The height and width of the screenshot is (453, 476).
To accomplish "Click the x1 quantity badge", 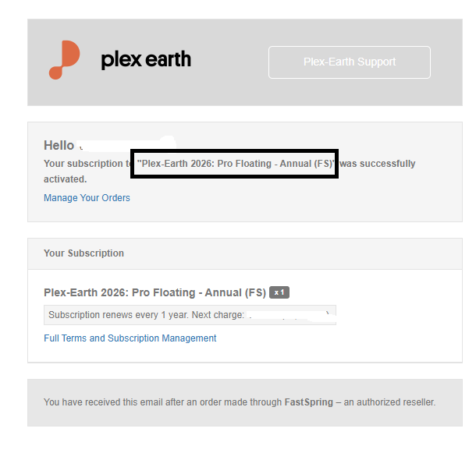I will (x=279, y=292).
